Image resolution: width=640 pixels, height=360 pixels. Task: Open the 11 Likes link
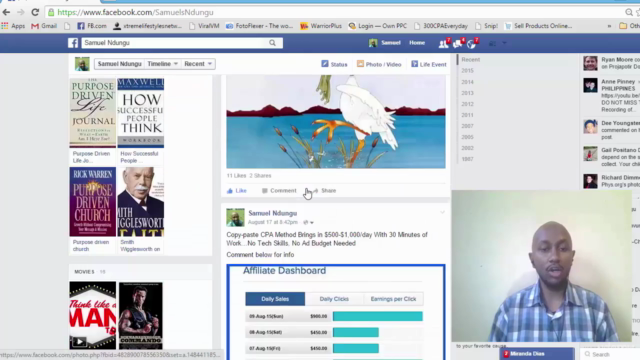[x=236, y=176]
